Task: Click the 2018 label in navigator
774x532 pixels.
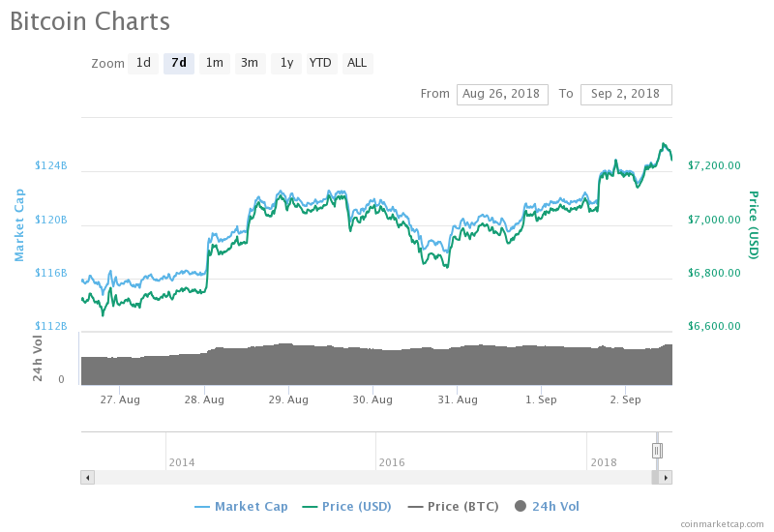Action: click(x=604, y=462)
